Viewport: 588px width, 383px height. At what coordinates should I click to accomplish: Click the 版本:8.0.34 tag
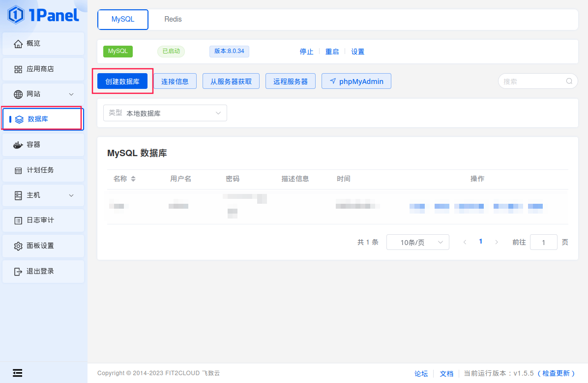[229, 51]
